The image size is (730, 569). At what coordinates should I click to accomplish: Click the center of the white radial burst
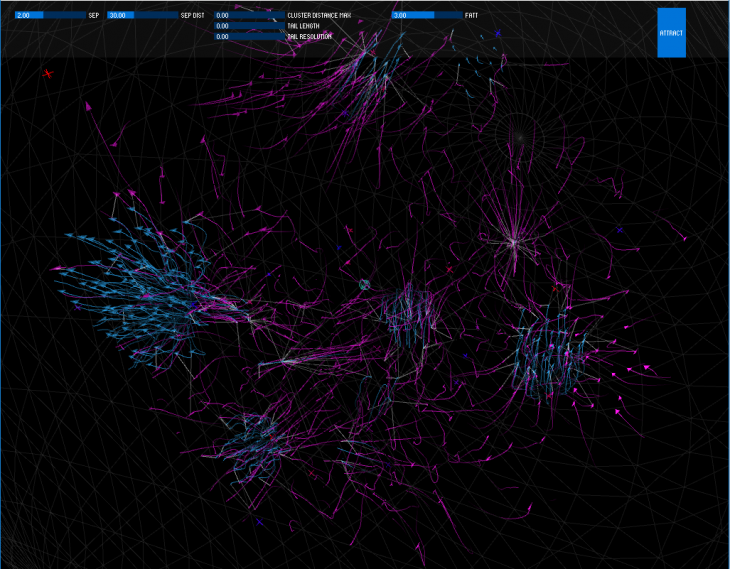pyautogui.click(x=512, y=240)
